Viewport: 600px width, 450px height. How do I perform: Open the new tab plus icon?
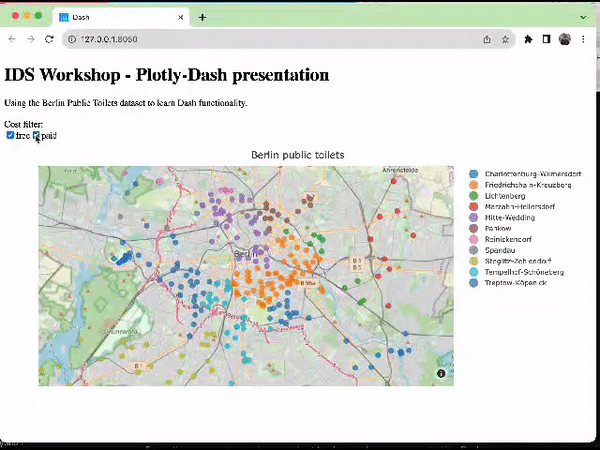tap(202, 17)
